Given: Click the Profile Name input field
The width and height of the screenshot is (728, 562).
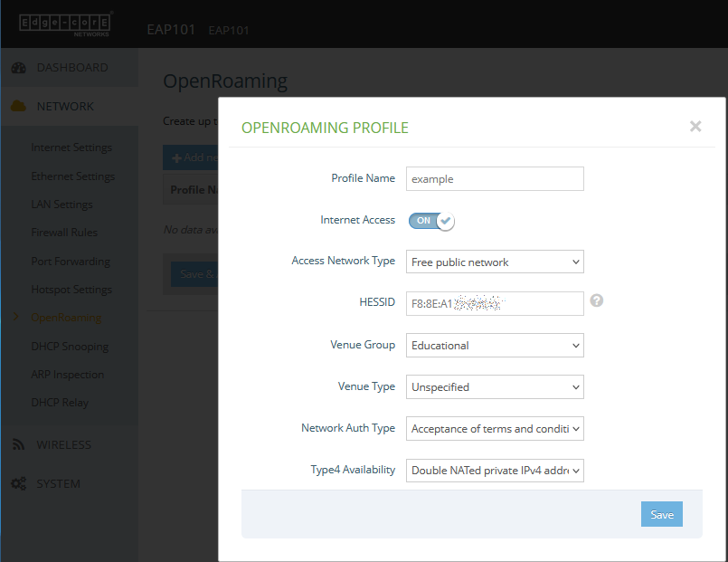Looking at the screenshot, I should pyautogui.click(x=495, y=179).
